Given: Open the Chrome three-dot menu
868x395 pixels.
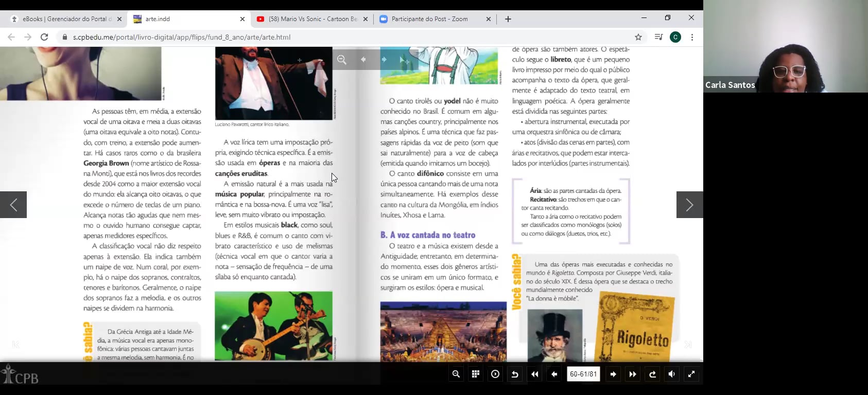Looking at the screenshot, I should [692, 37].
